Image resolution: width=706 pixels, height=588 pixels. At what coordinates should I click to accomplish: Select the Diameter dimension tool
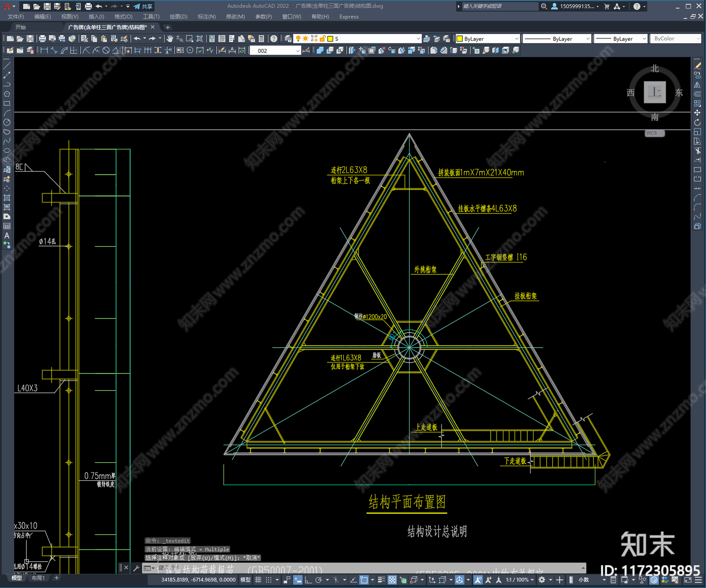[x=106, y=50]
